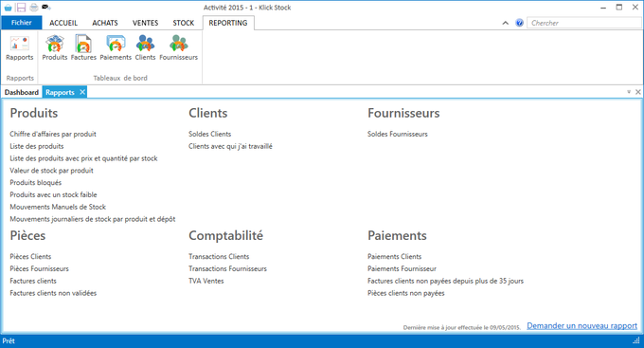Open the Fichier menu
This screenshot has height=348, width=644.
tap(22, 23)
